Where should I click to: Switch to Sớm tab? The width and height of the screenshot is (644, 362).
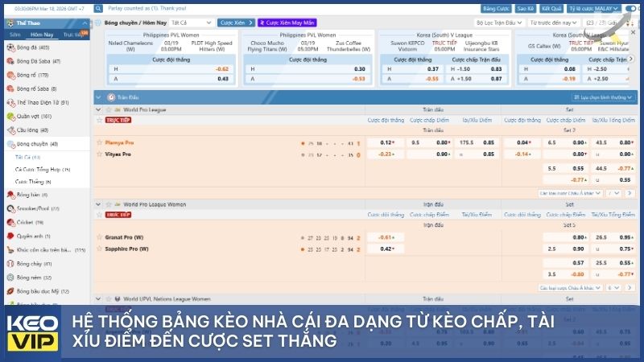15,35
